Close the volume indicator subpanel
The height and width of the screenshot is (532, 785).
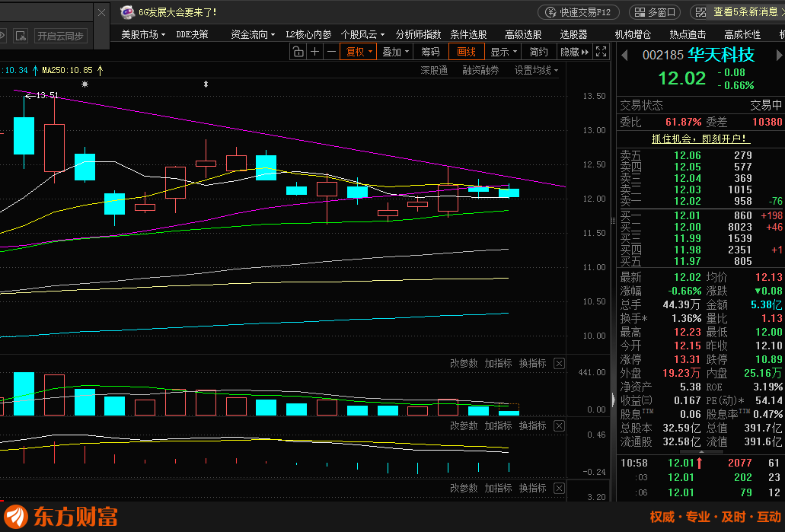pos(559,363)
